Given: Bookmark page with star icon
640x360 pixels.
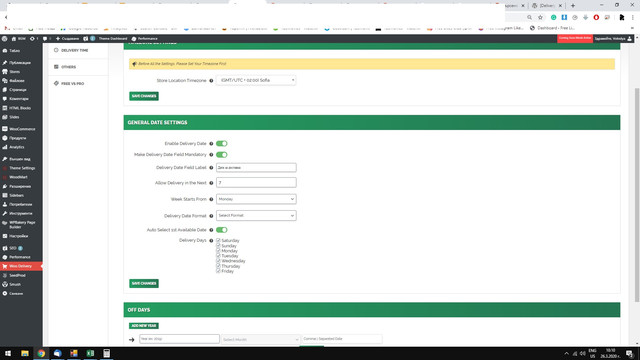Looking at the screenshot, I should pyautogui.click(x=540, y=18).
